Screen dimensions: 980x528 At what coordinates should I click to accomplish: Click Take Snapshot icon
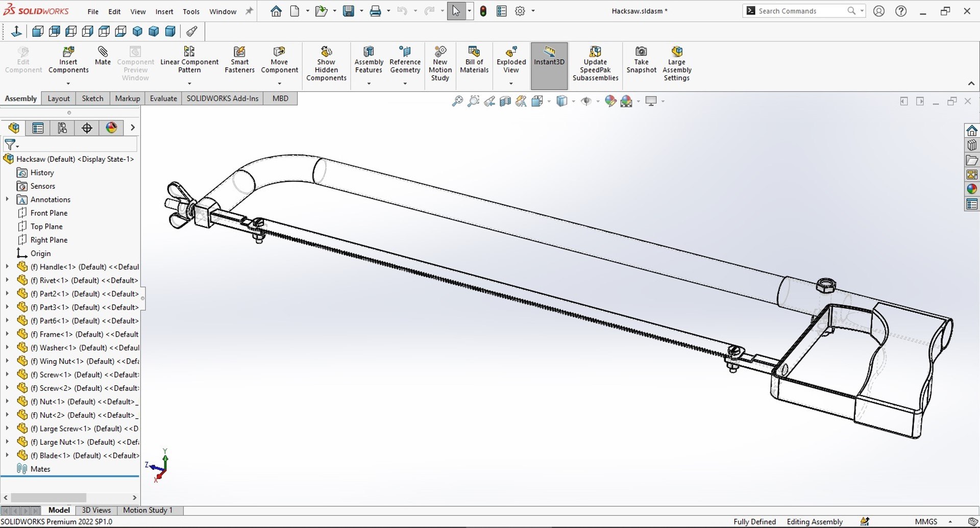[641, 60]
